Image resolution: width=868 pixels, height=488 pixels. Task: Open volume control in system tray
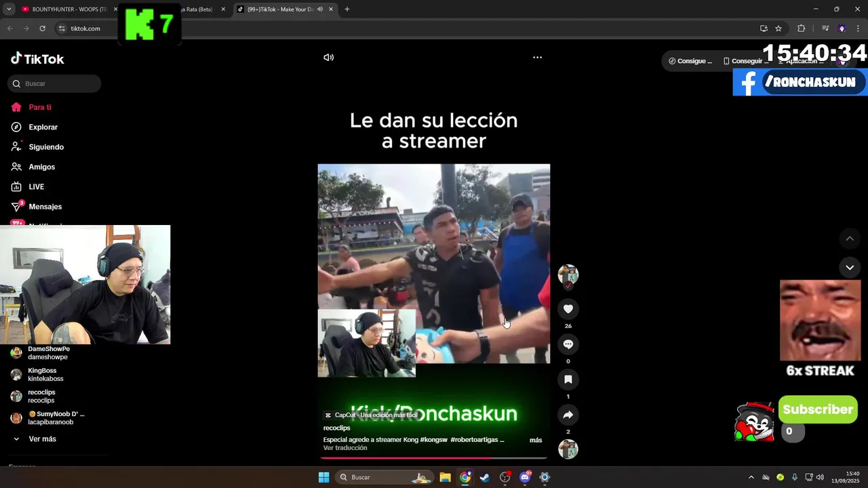(820, 477)
